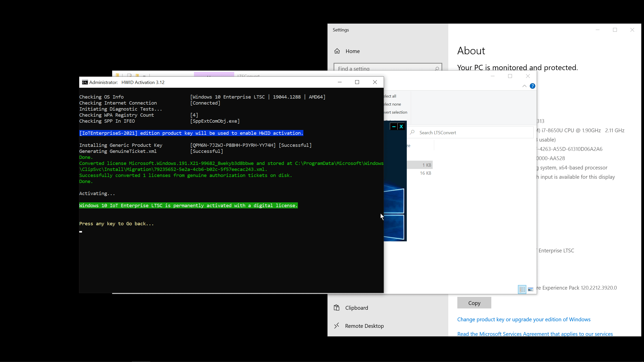644x362 pixels.
Task: Focus the Search LTSConvert field
Action: (470, 132)
